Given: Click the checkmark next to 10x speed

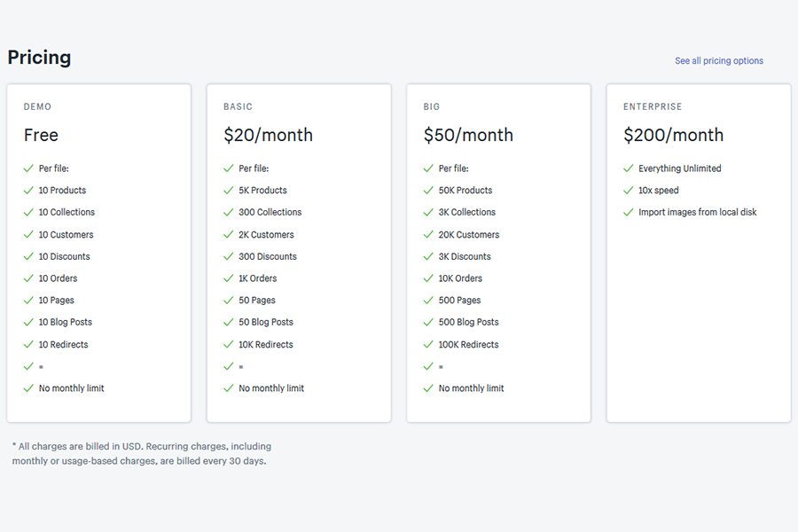Looking at the screenshot, I should click(x=629, y=191).
